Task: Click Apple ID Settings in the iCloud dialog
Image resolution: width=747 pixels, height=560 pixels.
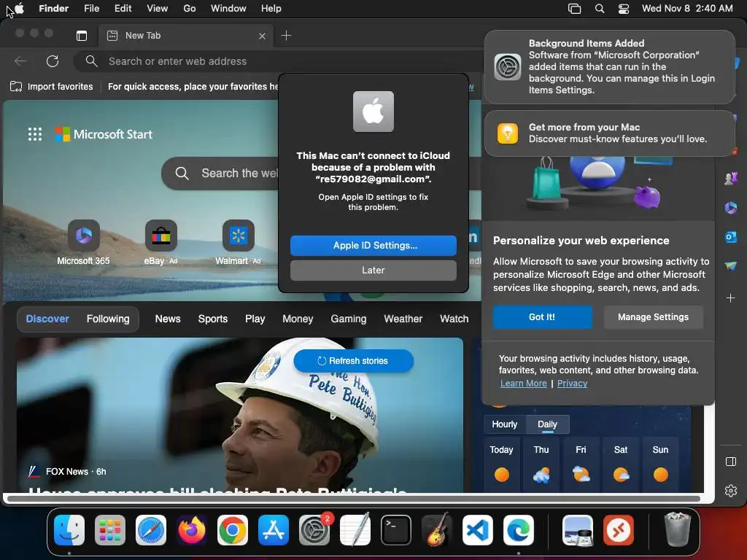Action: 373,245
